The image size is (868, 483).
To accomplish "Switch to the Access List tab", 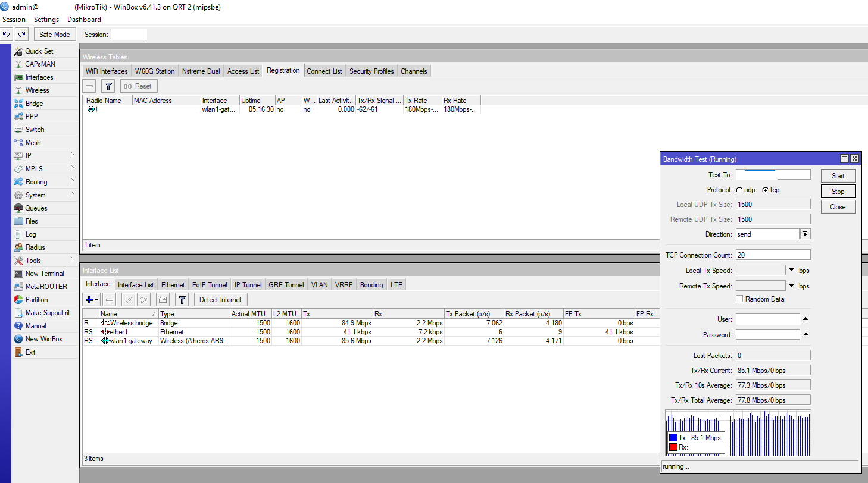I will [243, 71].
